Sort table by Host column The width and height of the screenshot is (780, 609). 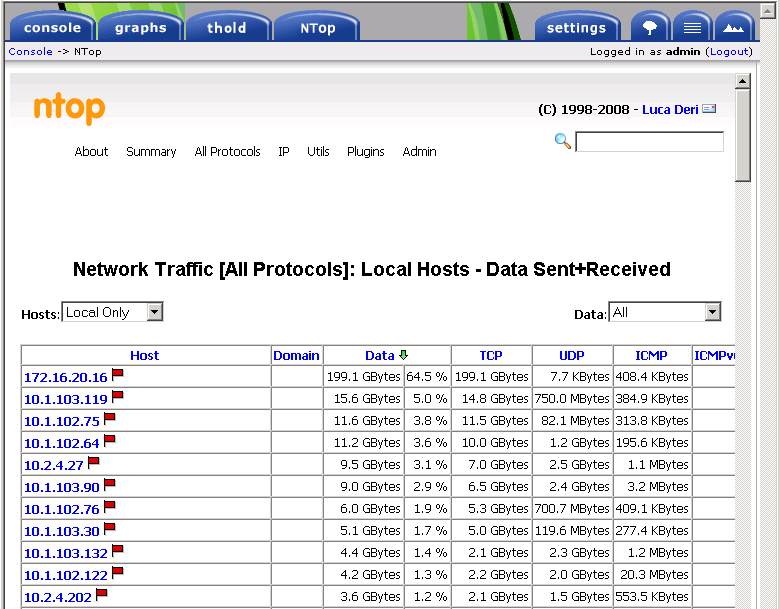click(144, 355)
